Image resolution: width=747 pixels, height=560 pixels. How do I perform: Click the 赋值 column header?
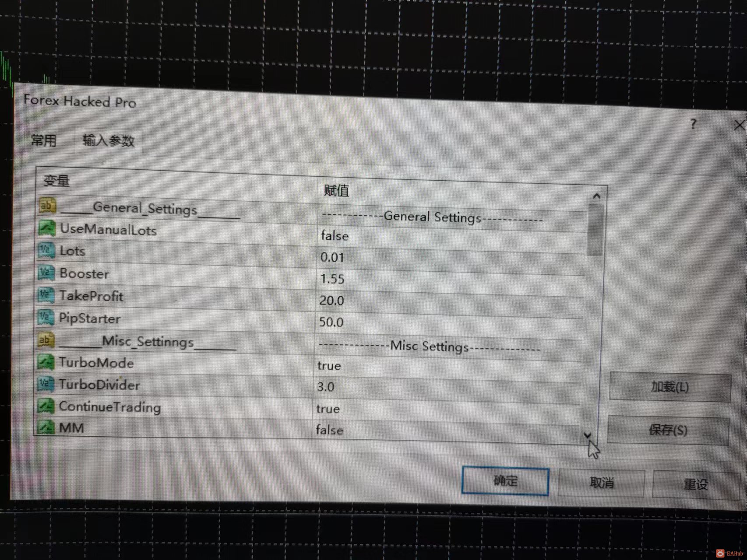point(336,191)
